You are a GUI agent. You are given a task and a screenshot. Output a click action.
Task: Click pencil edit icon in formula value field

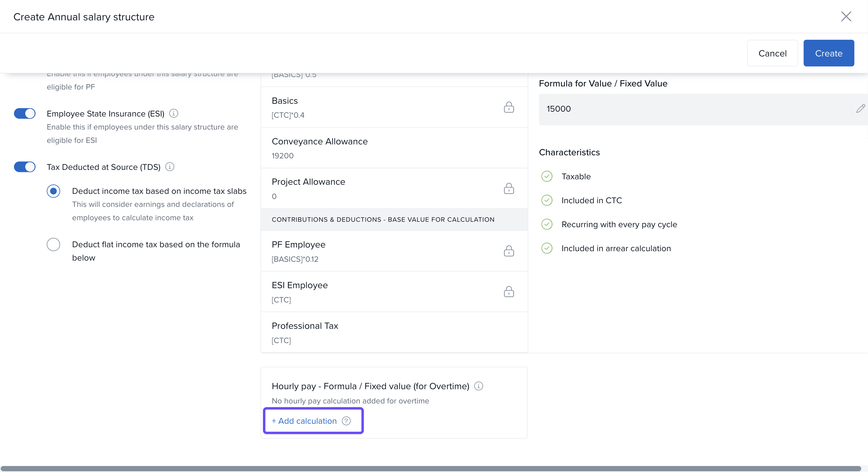(860, 109)
